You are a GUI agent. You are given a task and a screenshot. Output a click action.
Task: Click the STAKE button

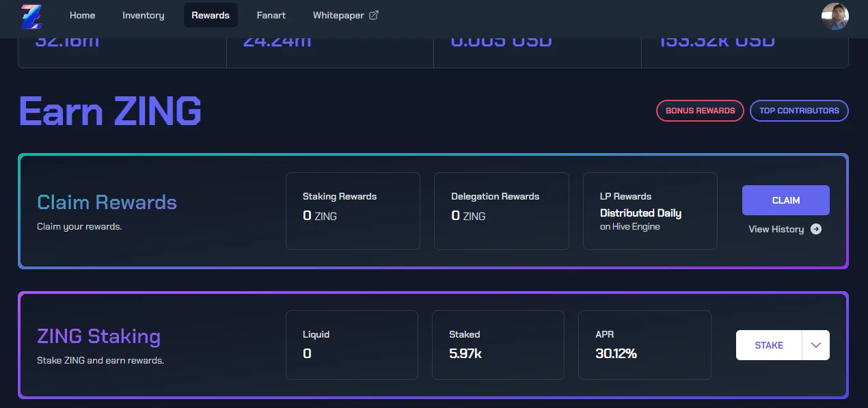coord(769,345)
